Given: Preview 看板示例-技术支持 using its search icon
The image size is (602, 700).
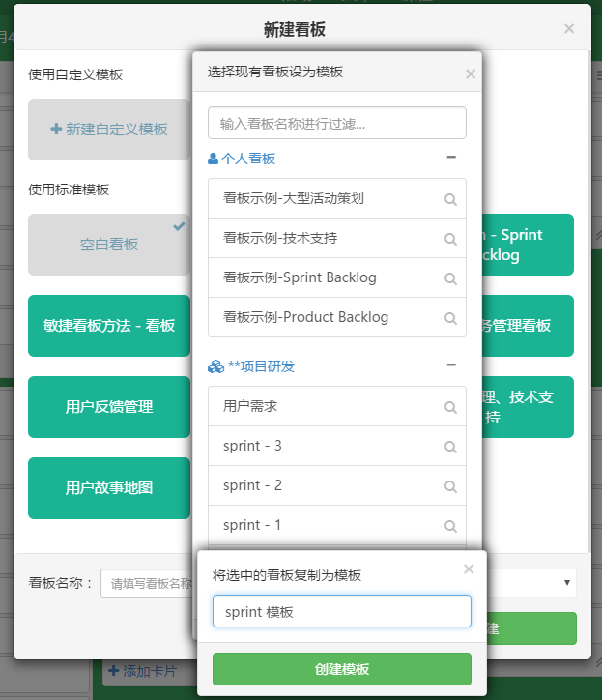Looking at the screenshot, I should click(450, 239).
